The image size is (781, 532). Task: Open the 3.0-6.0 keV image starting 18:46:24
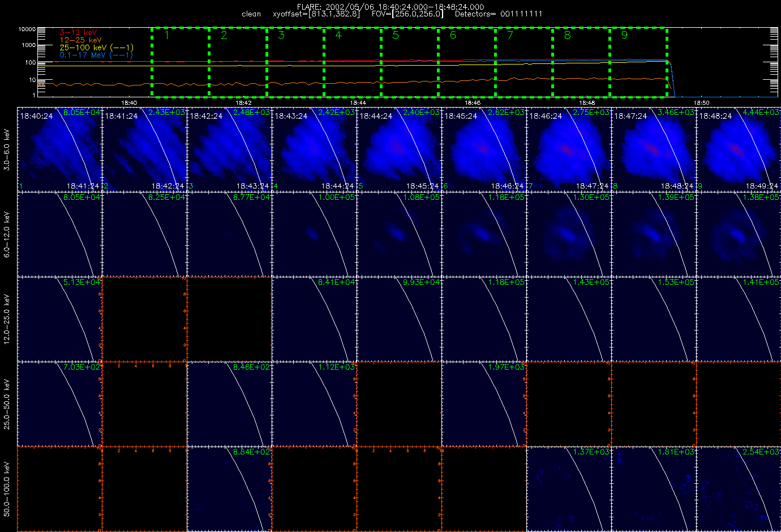coord(569,149)
